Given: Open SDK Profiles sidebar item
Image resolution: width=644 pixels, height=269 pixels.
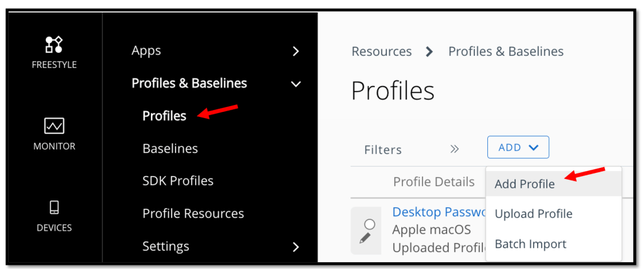Looking at the screenshot, I should 178,181.
